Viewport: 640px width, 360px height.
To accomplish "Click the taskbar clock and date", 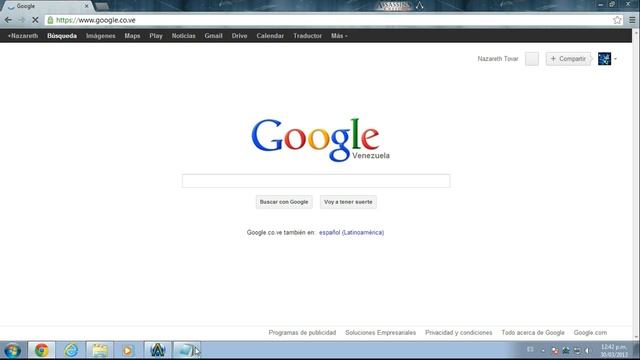I will coord(614,351).
